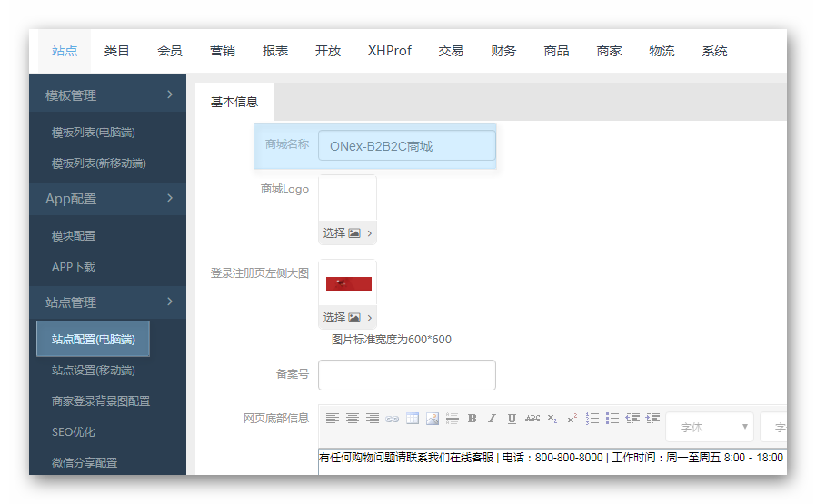
Task: Insert a table in the editor
Action: click(413, 418)
